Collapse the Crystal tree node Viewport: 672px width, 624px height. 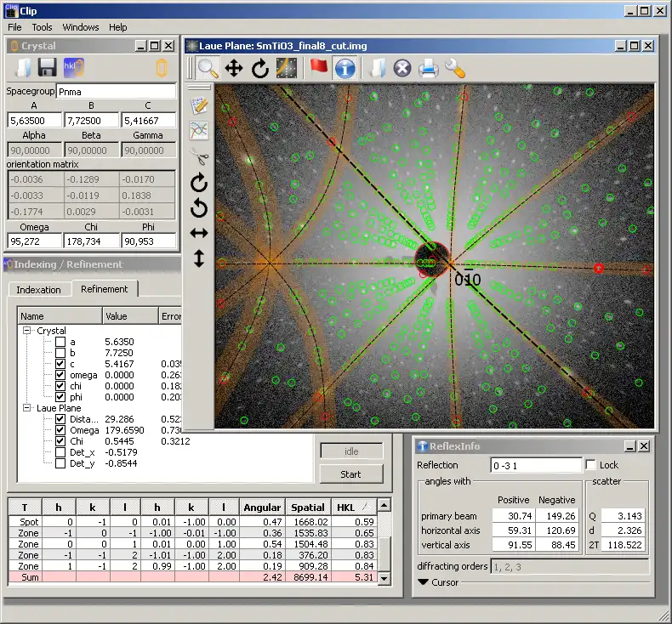pos(27,331)
